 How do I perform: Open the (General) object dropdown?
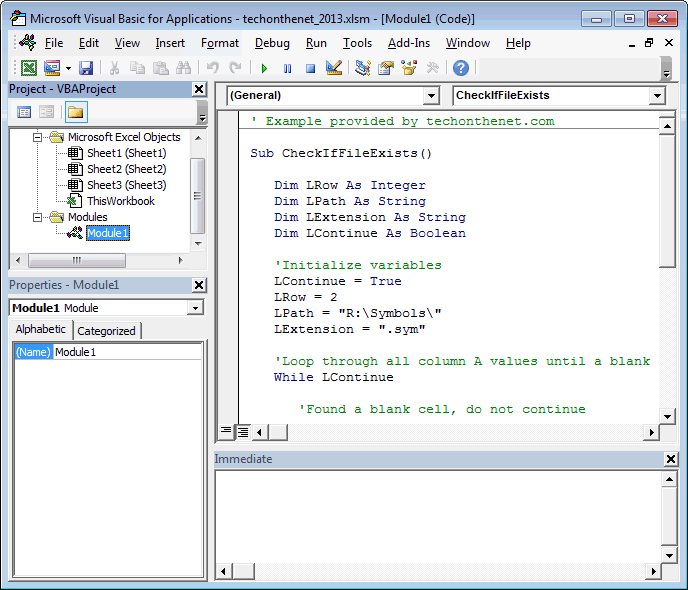(x=431, y=96)
